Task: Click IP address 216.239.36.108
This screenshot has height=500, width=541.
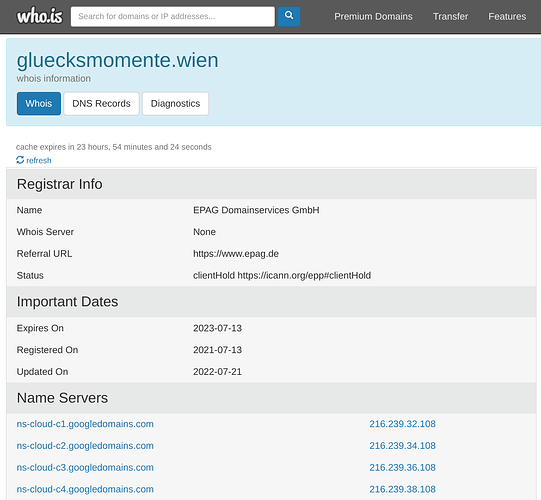Action: [x=402, y=467]
